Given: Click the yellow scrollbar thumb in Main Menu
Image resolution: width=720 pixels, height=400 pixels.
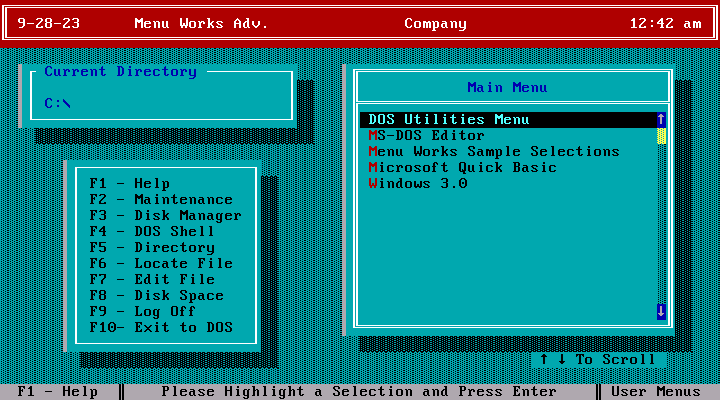Looking at the screenshot, I should (x=661, y=136).
